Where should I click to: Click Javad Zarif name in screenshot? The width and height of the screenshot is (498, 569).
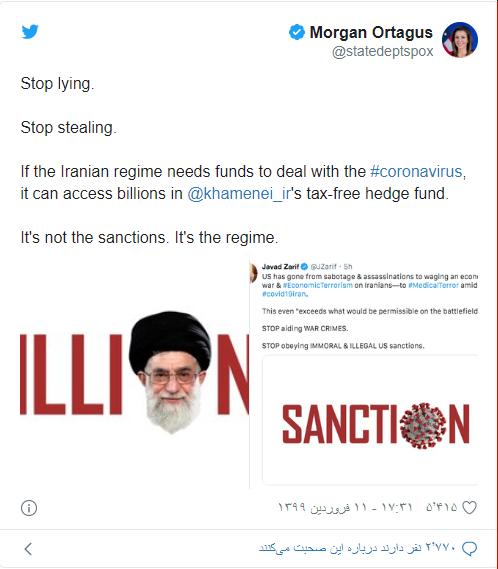click(280, 267)
